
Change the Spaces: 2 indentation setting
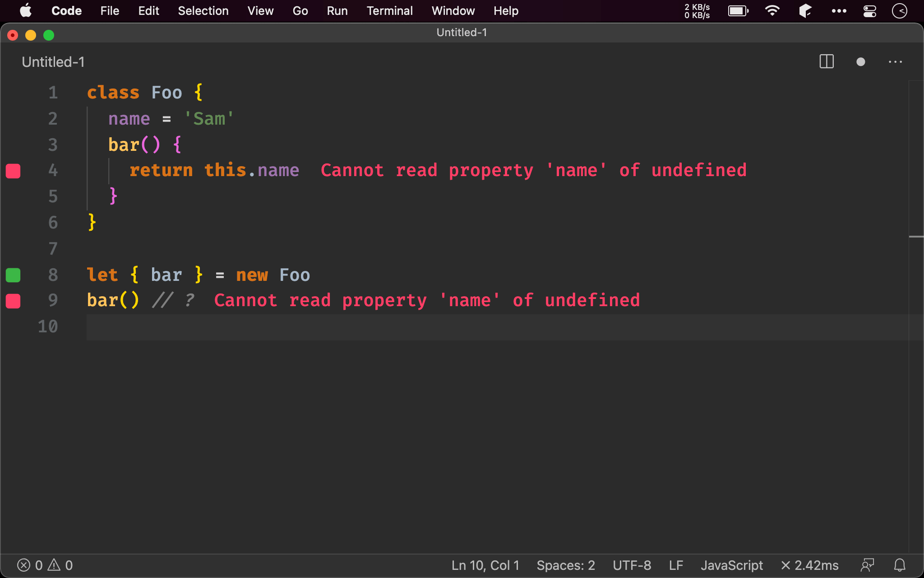(565, 565)
